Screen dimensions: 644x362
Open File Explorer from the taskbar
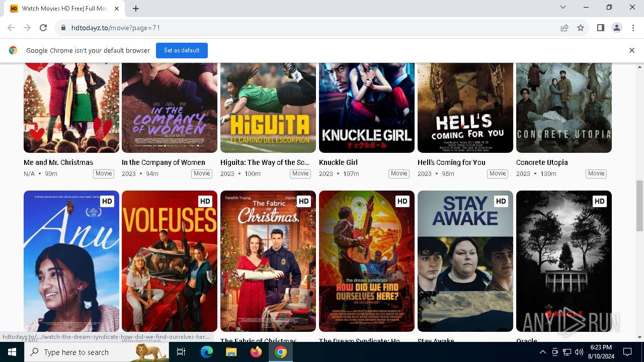(231, 352)
